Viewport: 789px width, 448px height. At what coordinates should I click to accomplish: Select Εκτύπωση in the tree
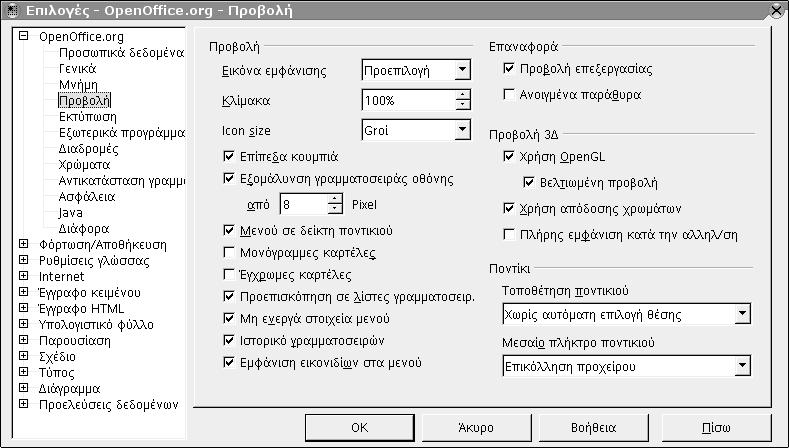pyautogui.click(x=88, y=117)
